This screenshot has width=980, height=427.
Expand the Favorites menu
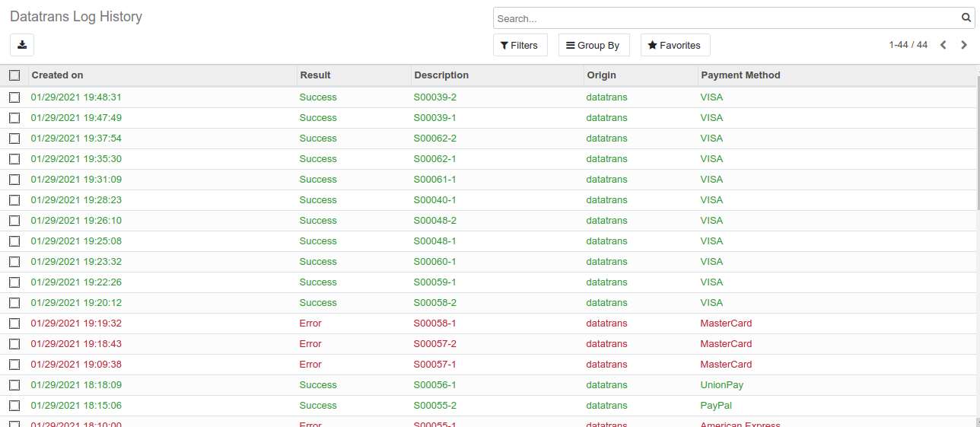(x=675, y=45)
